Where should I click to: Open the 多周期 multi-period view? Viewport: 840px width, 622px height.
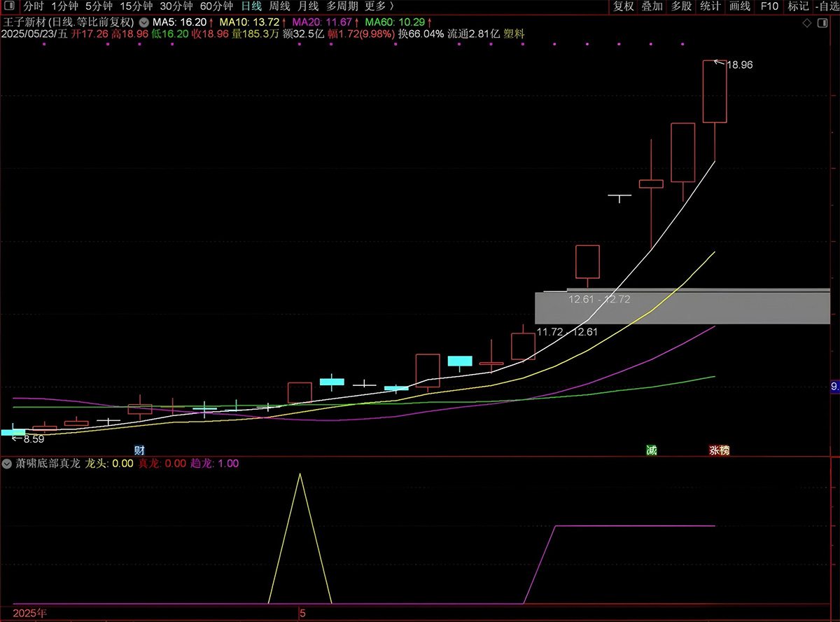click(342, 6)
